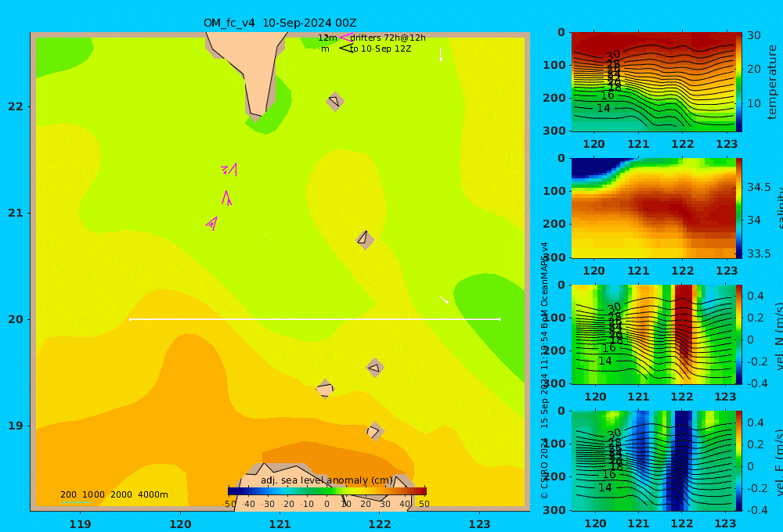Image resolution: width=783 pixels, height=532 pixels.
Task: Click the adj. sea level anomaly colorbar
Action: pos(327,491)
